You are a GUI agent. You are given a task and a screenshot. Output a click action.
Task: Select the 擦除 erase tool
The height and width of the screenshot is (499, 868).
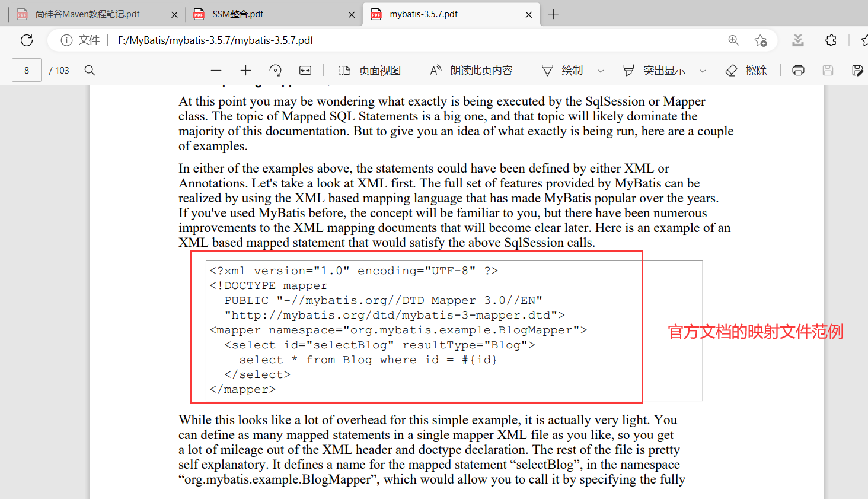point(746,70)
